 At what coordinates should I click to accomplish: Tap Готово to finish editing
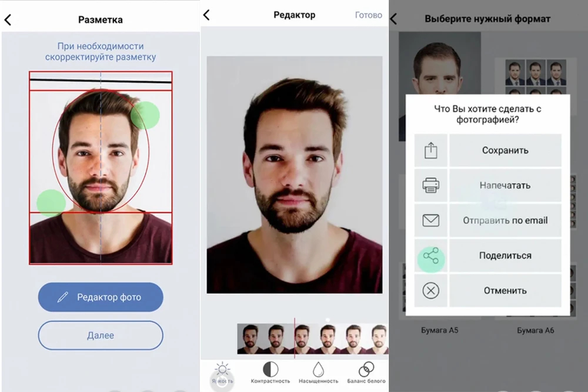[369, 15]
